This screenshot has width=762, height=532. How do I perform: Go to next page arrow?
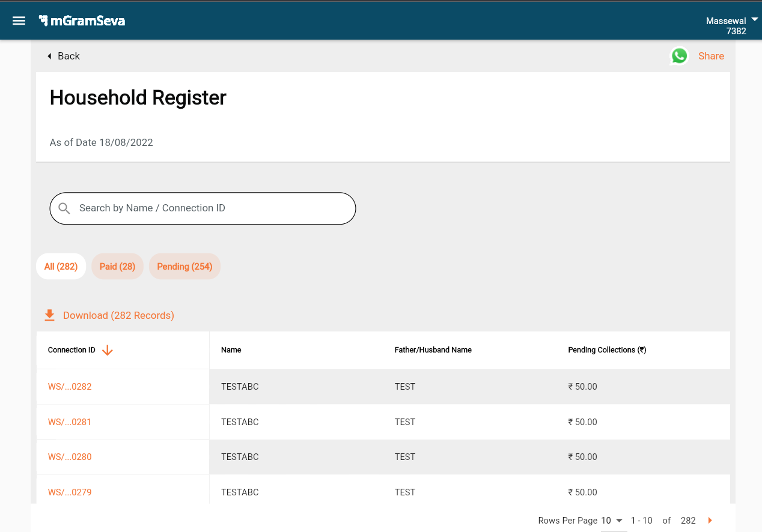click(x=710, y=521)
